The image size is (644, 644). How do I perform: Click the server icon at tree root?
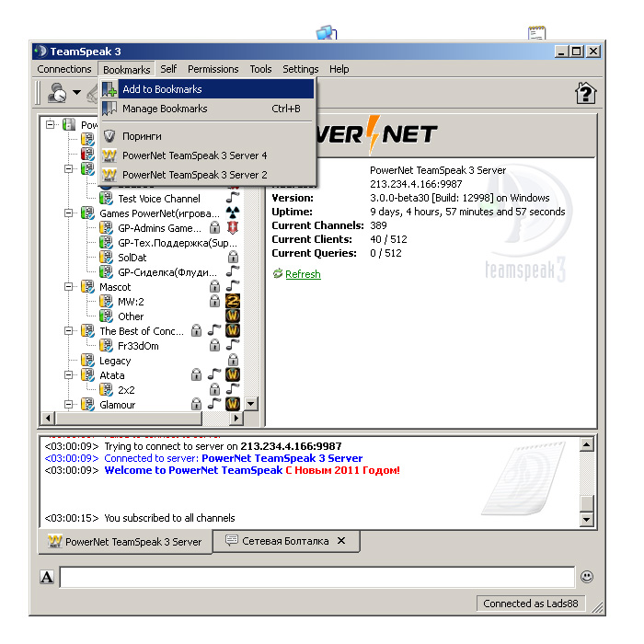tap(69, 124)
